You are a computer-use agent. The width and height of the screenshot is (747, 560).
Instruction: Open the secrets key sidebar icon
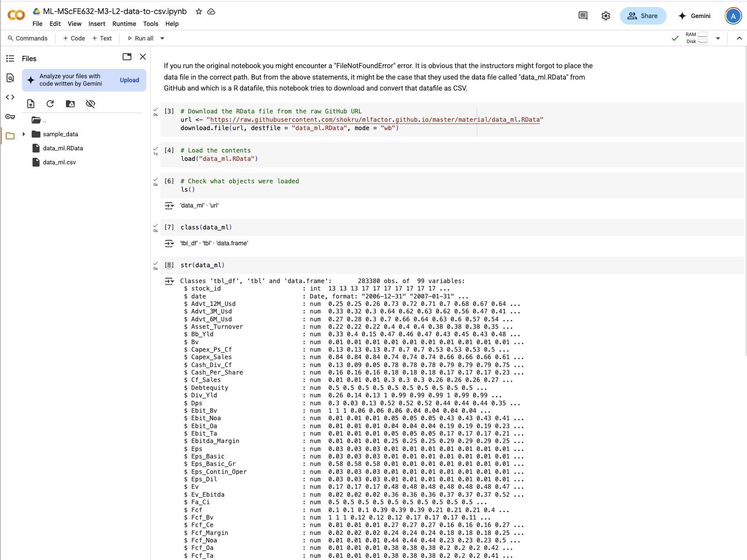pyautogui.click(x=10, y=116)
